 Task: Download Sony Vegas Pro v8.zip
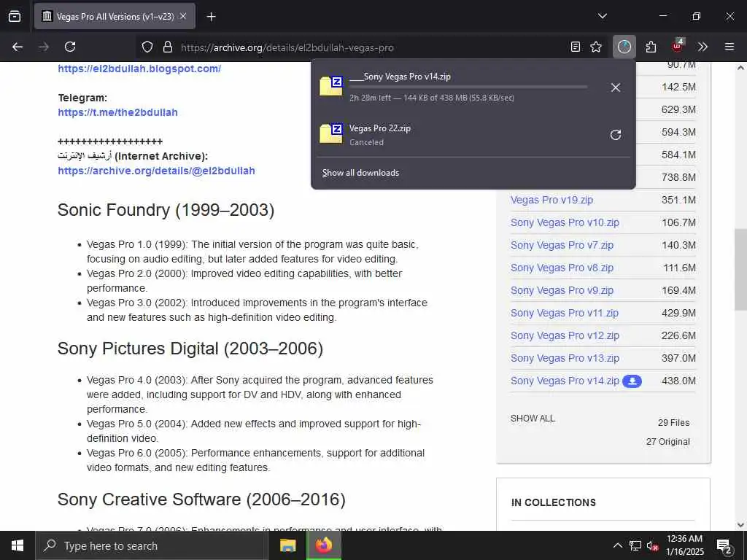tap(562, 268)
